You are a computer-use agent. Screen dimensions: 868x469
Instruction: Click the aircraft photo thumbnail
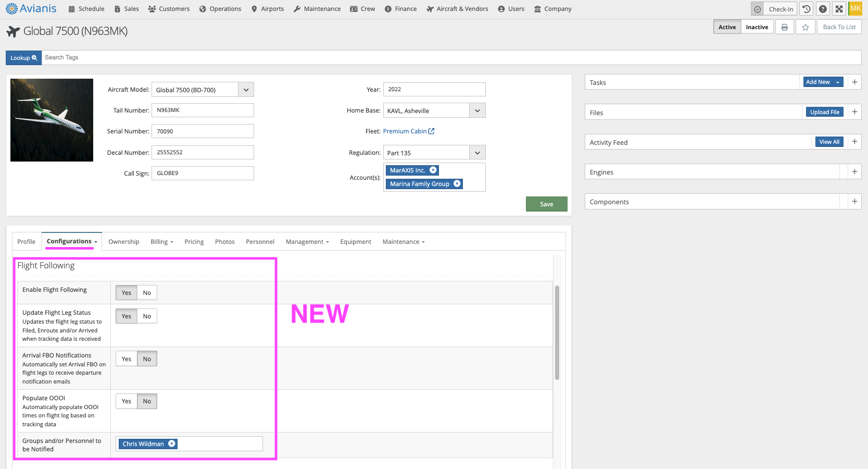click(x=52, y=120)
